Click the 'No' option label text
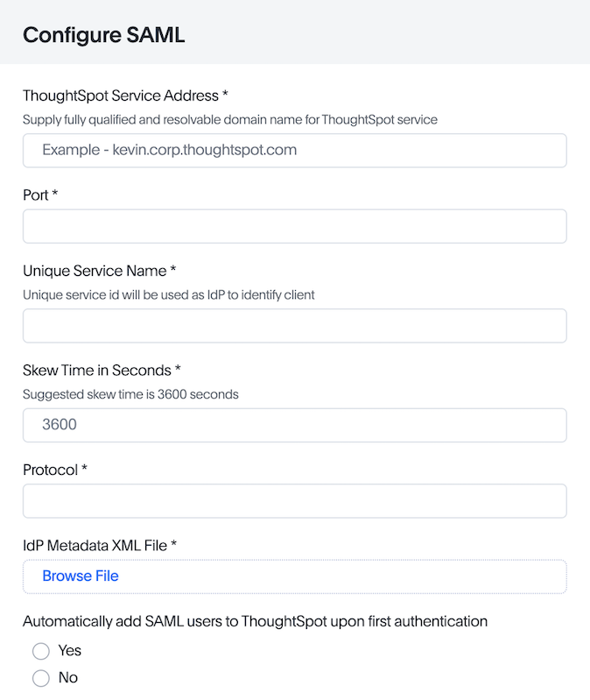The image size is (590, 700). point(68,677)
